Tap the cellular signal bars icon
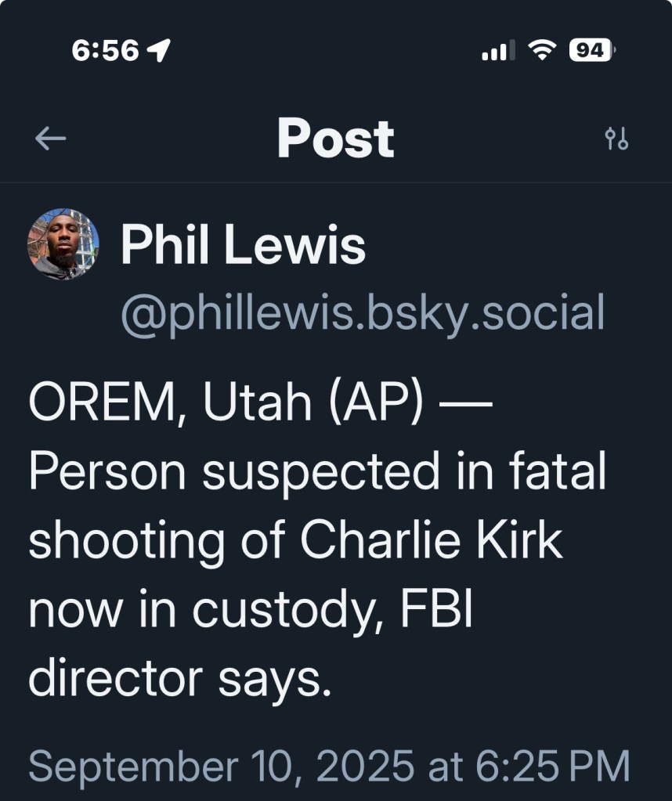This screenshot has width=672, height=801. pyautogui.click(x=498, y=52)
